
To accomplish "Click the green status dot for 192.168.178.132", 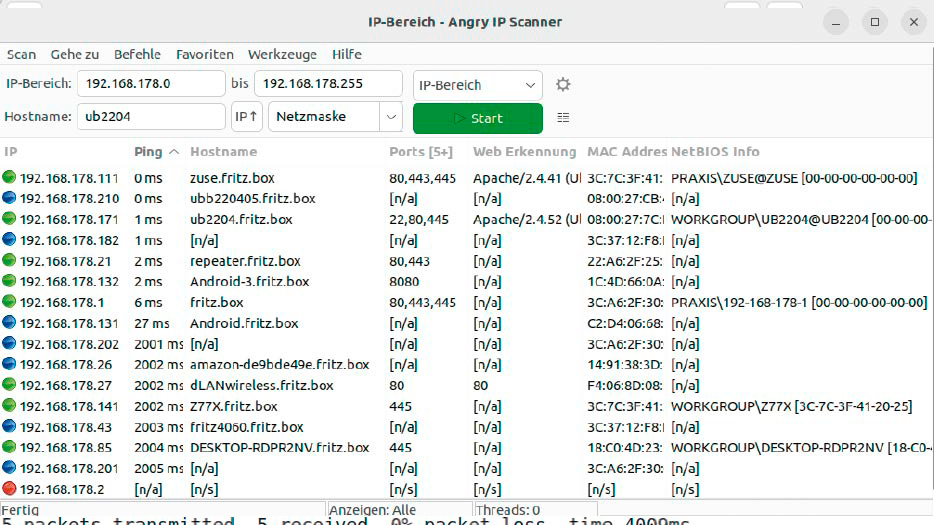I will 9,281.
